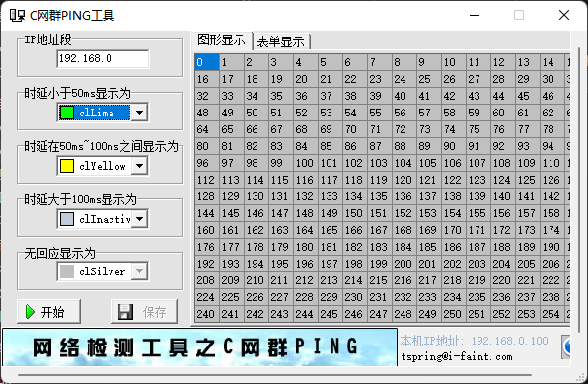Select grid cell 224
The height and width of the screenshot is (384, 588).
click(x=207, y=297)
